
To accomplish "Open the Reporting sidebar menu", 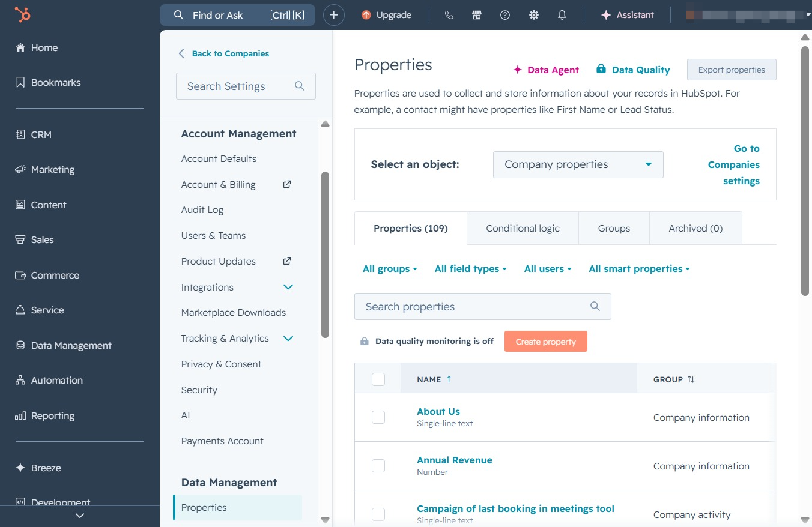I will tap(45, 415).
